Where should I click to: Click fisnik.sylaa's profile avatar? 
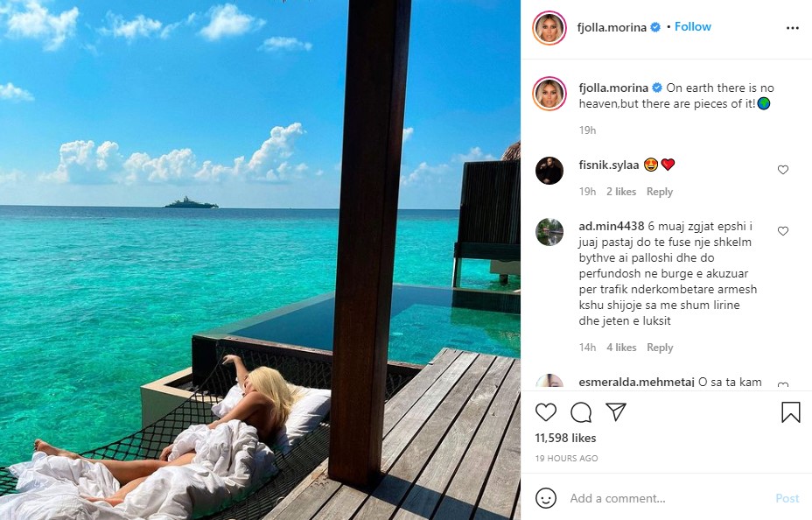point(549,170)
